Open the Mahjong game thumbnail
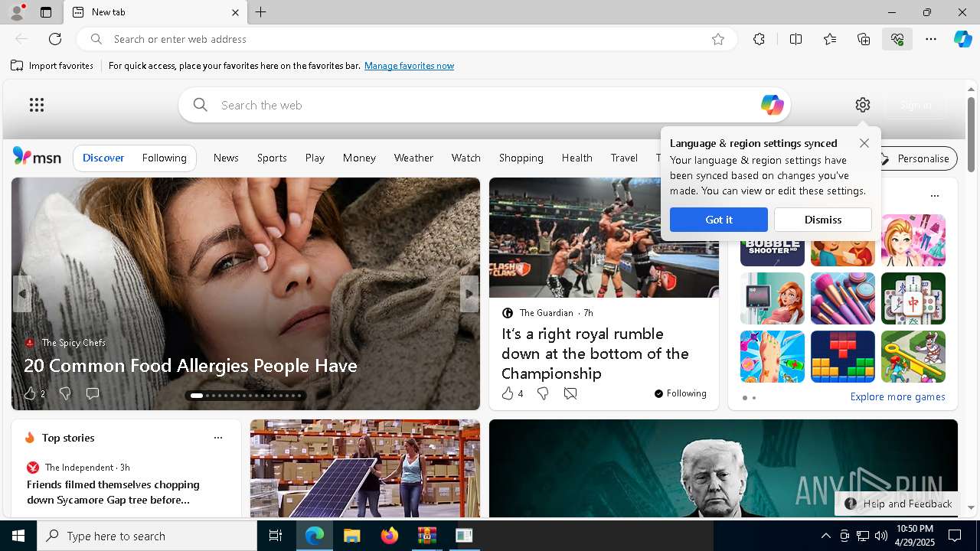 [913, 298]
